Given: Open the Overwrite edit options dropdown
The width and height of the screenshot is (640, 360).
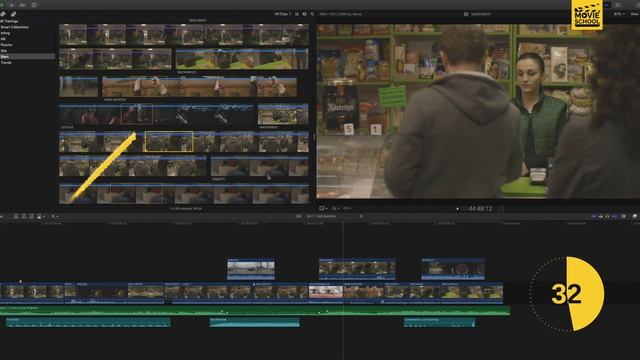Looking at the screenshot, I should coord(41,216).
